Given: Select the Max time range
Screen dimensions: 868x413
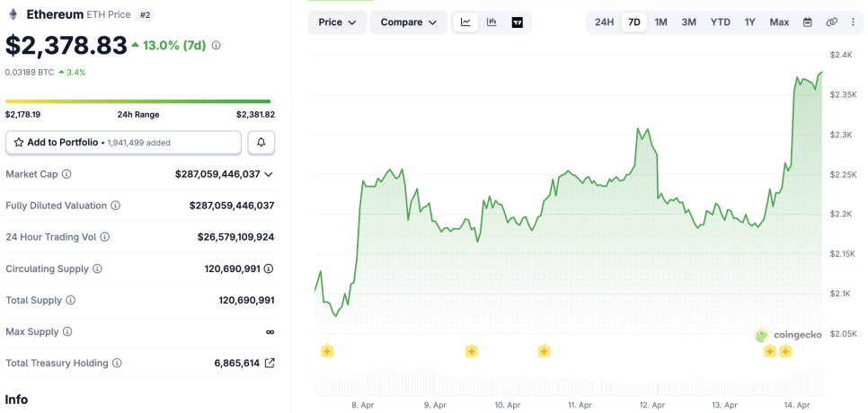Looking at the screenshot, I should 779,22.
